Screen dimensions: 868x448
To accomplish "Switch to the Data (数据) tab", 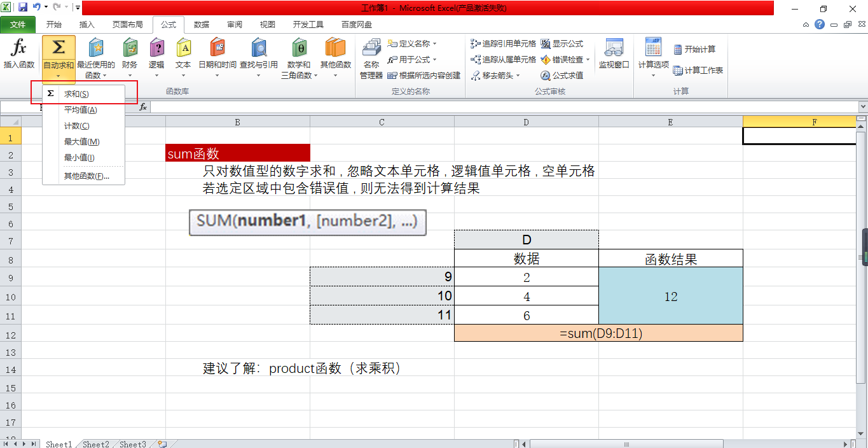I will point(202,25).
